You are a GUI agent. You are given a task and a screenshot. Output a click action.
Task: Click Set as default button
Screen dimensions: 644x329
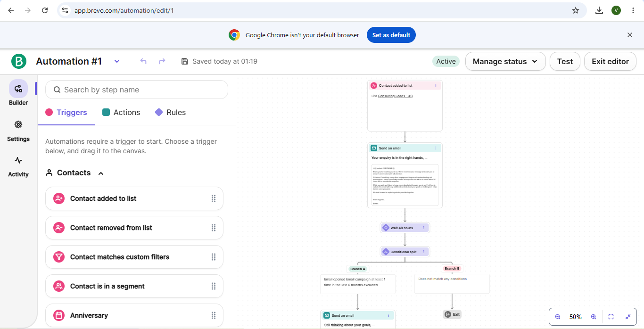click(x=391, y=35)
